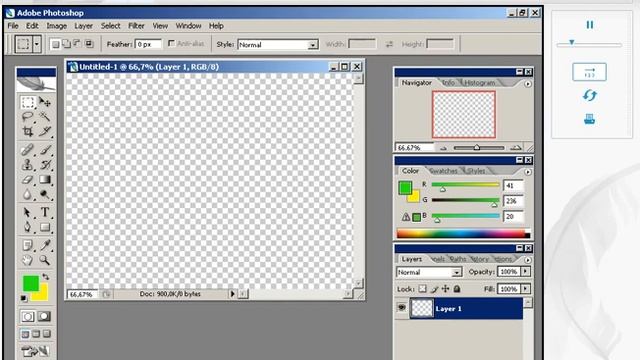Select the Healing Brush tool
Image resolution: width=640 pixels, height=360 pixels.
coord(28,150)
